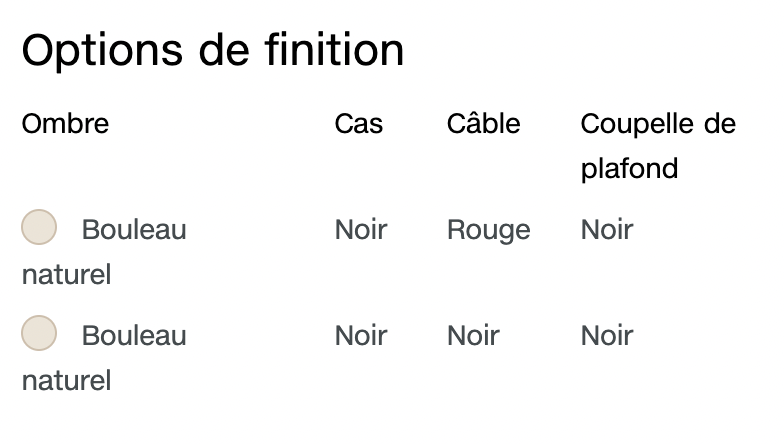The width and height of the screenshot is (784, 444).
Task: Click the "Options de finition" heading
Action: [x=213, y=50]
